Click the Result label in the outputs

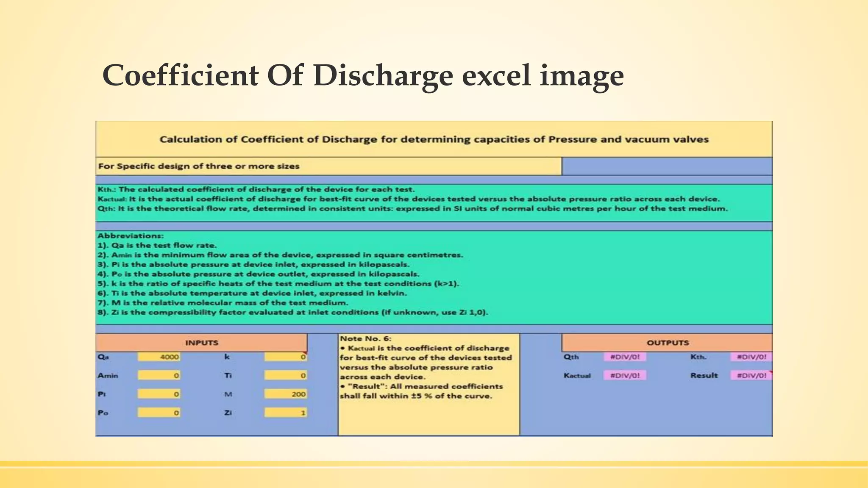(704, 376)
